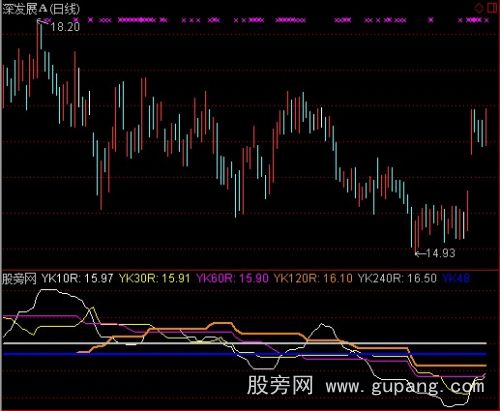Select the 股旁网 indicator name label
500x411 pixels.
tap(19, 278)
